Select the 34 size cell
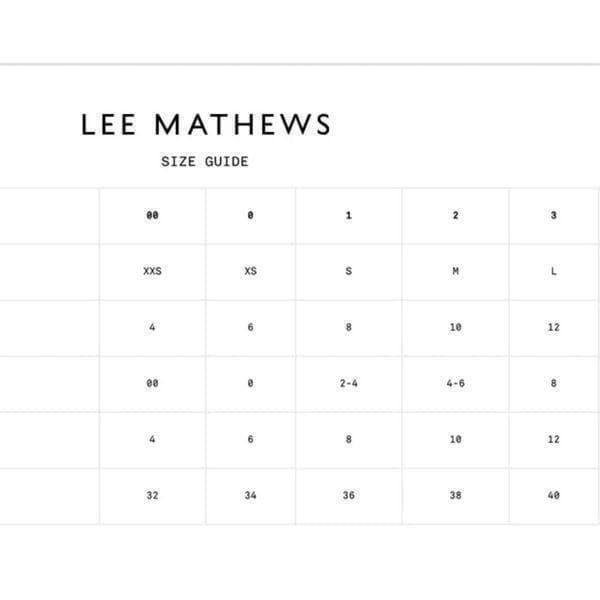The width and height of the screenshot is (600, 600). 250,496
